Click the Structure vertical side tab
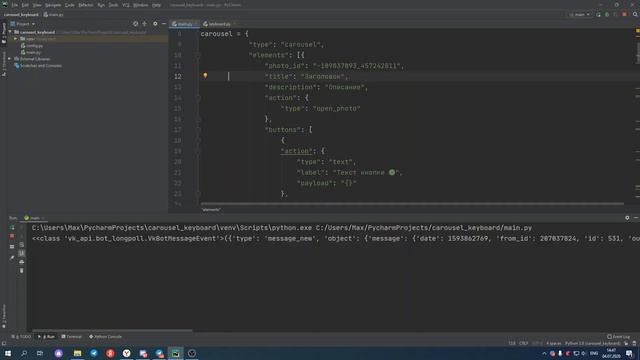The image size is (640, 360). 4,63
